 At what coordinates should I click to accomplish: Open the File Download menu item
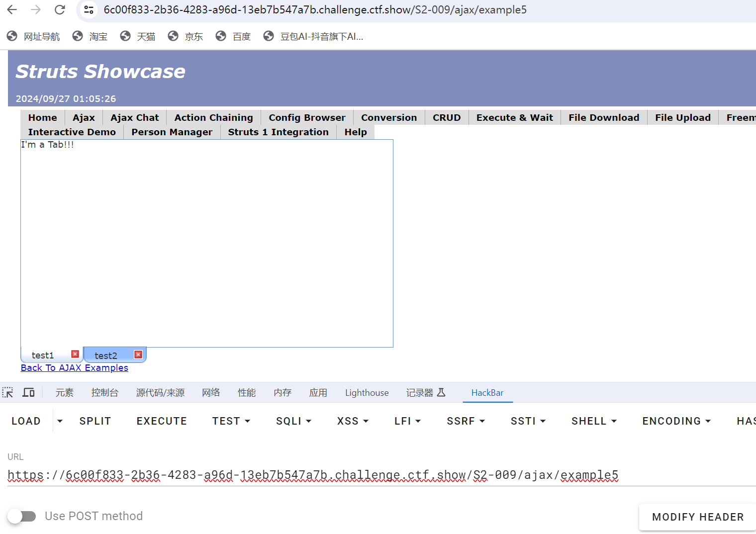pos(604,118)
